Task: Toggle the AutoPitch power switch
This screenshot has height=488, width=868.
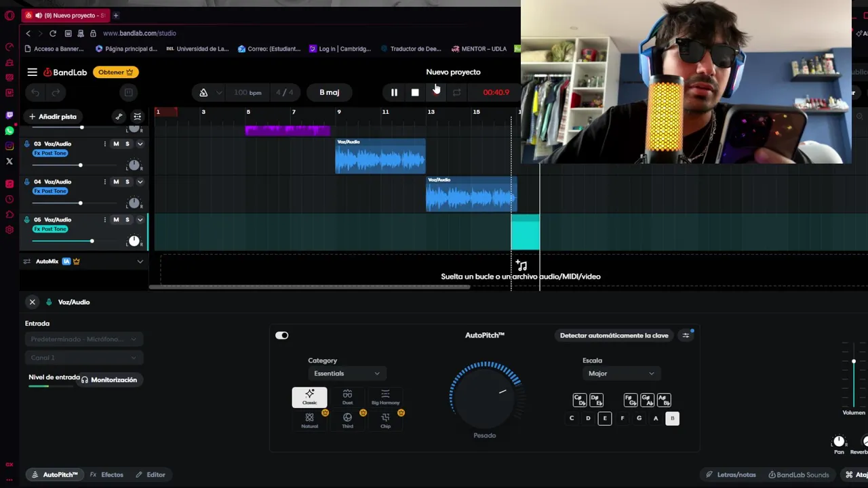Action: click(x=281, y=335)
